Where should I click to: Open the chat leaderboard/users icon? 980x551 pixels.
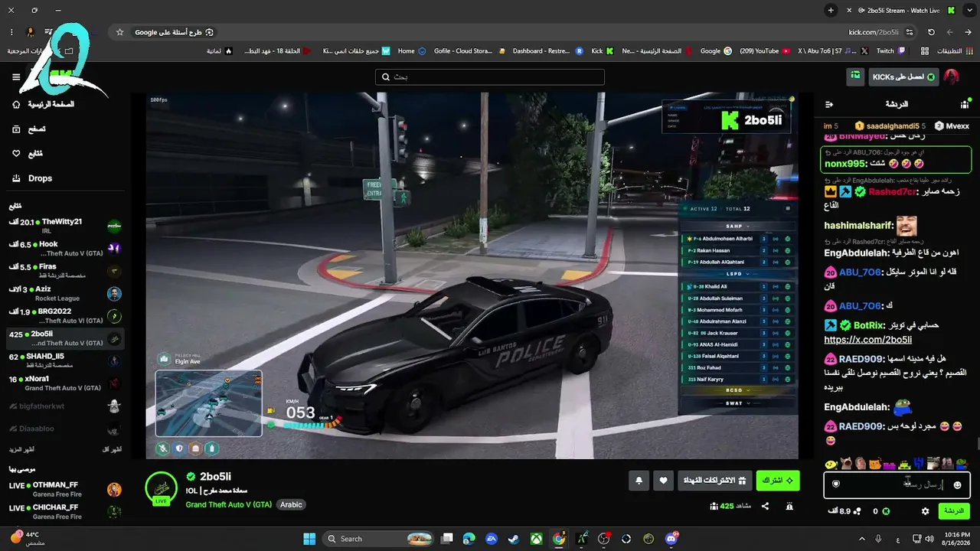[964, 104]
